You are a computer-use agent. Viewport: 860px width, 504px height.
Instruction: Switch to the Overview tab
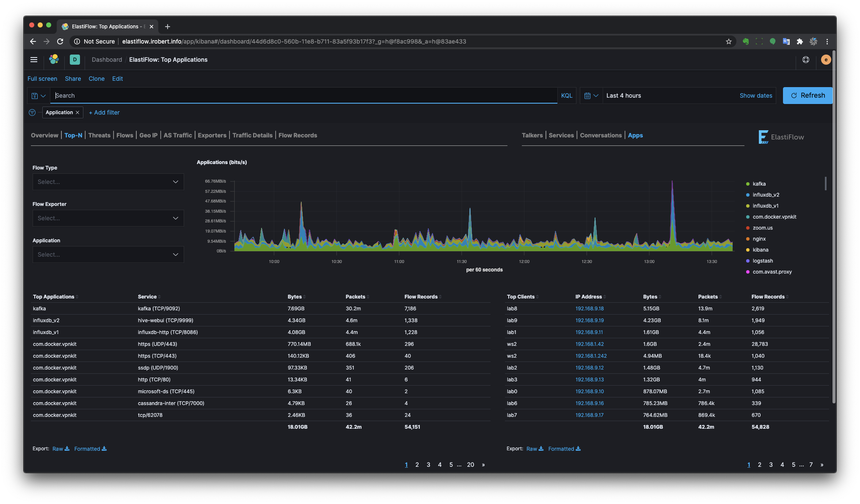pyautogui.click(x=44, y=135)
